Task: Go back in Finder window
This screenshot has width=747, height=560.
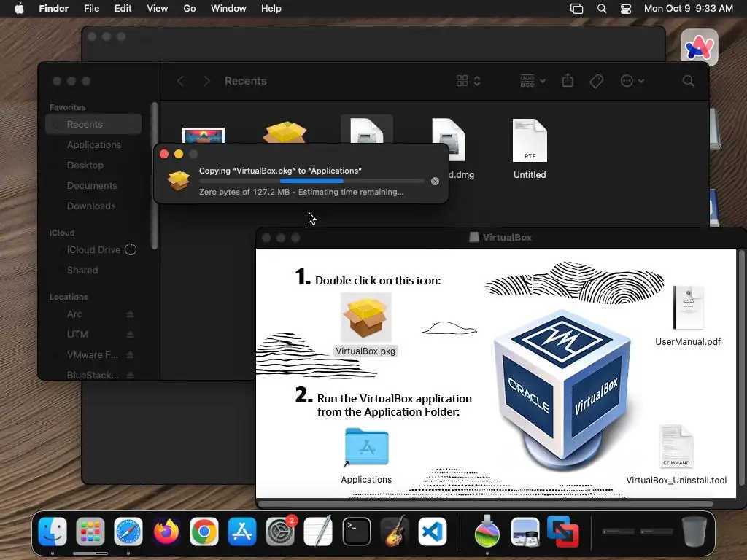Action: [181, 81]
